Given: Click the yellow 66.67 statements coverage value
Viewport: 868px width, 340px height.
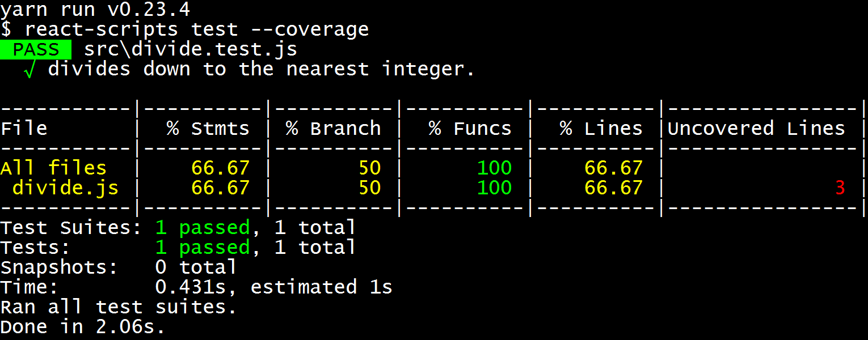Looking at the screenshot, I should (x=221, y=167).
